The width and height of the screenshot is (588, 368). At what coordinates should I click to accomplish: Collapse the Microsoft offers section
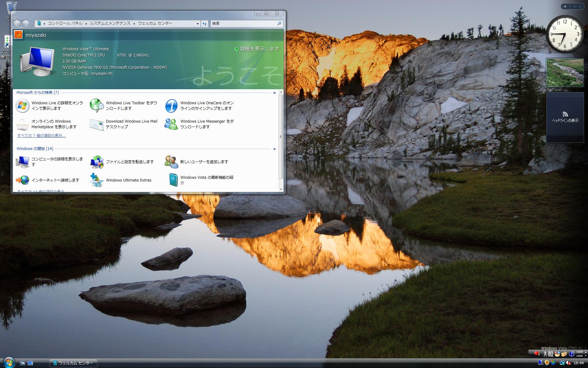[x=274, y=93]
